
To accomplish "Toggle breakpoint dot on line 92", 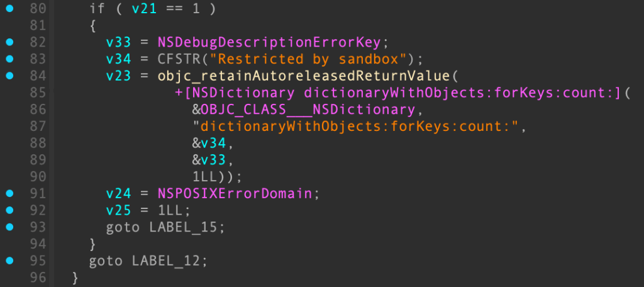I will pyautogui.click(x=10, y=210).
